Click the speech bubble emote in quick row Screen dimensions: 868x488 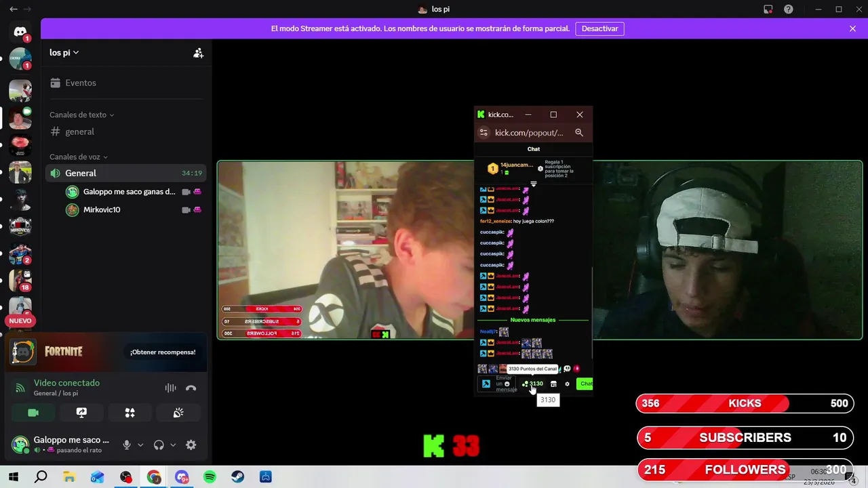(x=567, y=369)
